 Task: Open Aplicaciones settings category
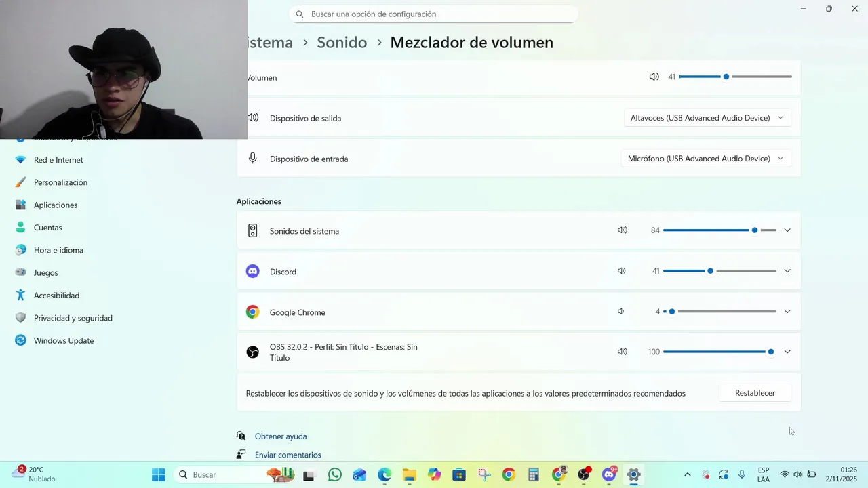pos(56,205)
